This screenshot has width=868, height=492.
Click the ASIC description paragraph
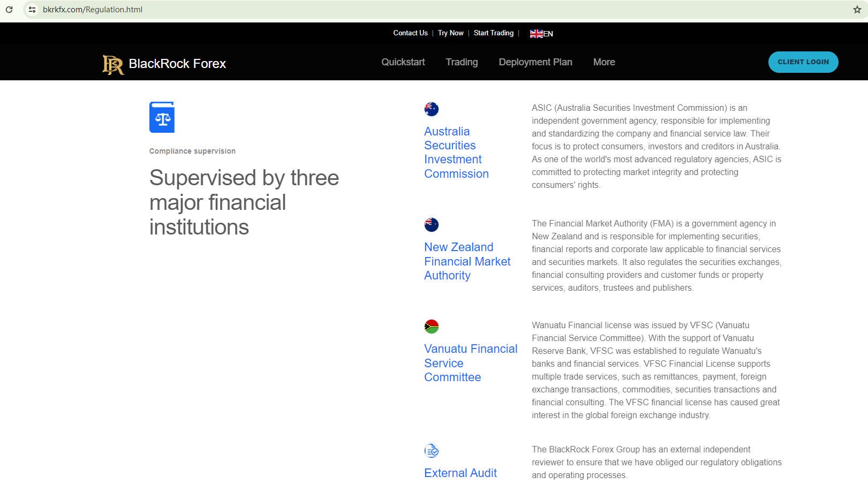pyautogui.click(x=656, y=147)
